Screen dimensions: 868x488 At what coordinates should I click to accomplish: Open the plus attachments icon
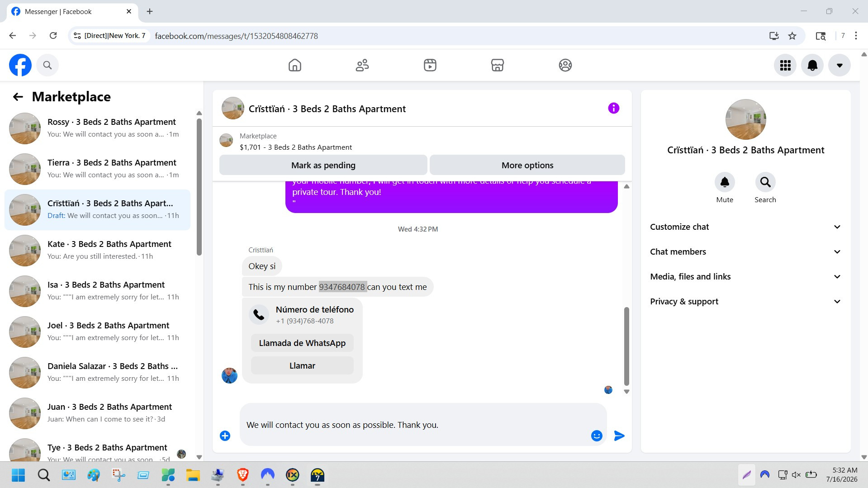point(225,436)
